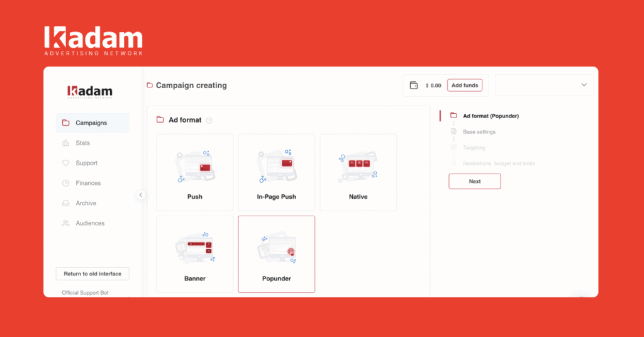Image resolution: width=644 pixels, height=337 pixels.
Task: Click the Audiences people icon
Action: (x=65, y=224)
